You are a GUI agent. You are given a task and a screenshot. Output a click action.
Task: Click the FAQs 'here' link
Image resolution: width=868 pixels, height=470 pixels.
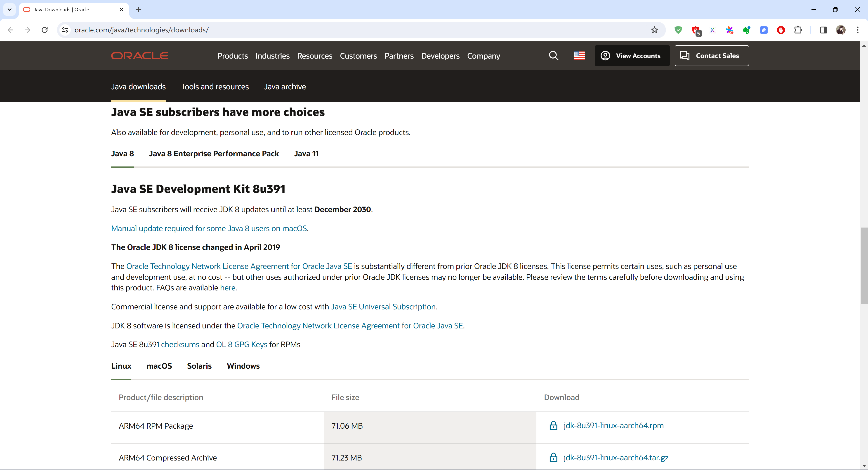click(227, 288)
